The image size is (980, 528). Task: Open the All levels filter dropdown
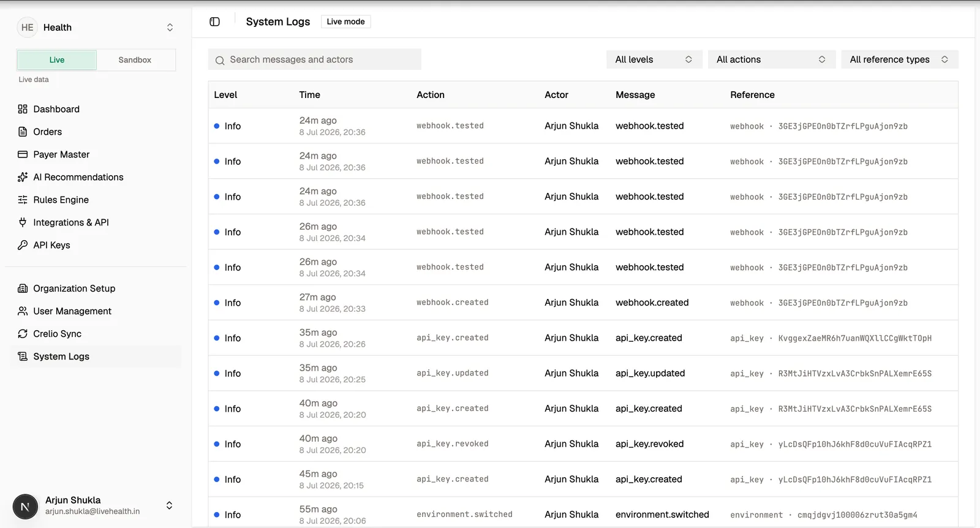654,59
